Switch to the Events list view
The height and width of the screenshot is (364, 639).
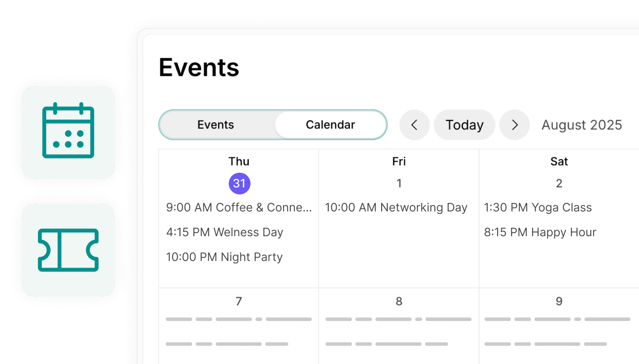216,125
